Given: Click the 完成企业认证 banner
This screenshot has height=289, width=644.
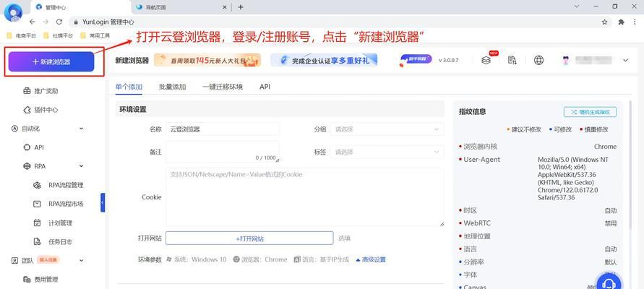Looking at the screenshot, I should click(324, 61).
